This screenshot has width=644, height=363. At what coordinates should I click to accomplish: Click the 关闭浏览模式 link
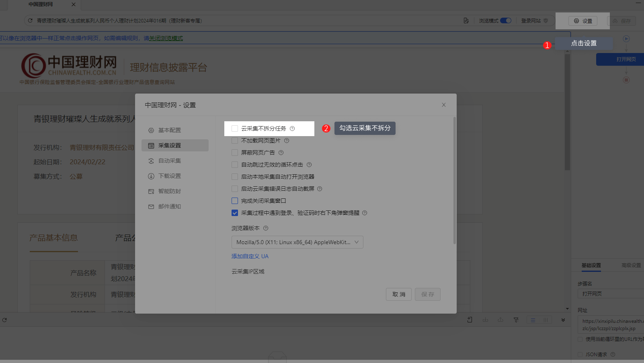click(x=166, y=38)
